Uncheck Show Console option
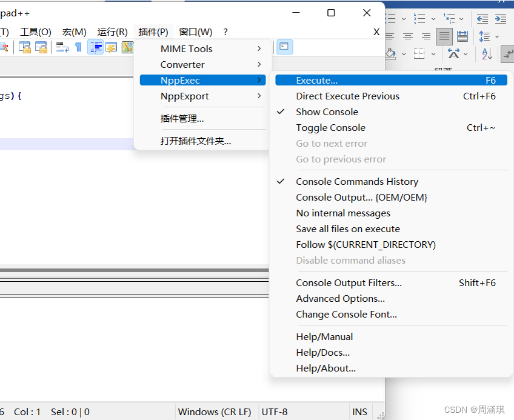 tap(391, 112)
